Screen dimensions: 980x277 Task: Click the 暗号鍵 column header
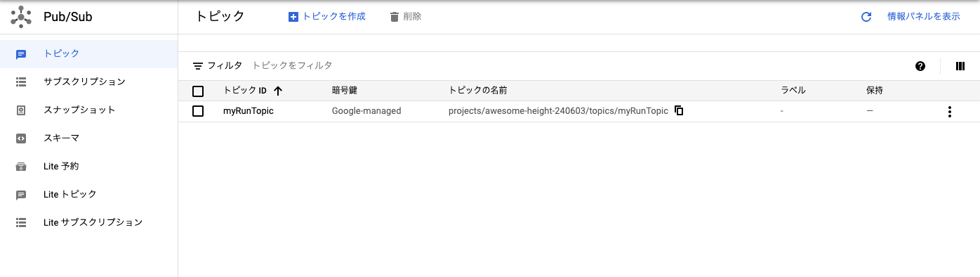point(345,91)
